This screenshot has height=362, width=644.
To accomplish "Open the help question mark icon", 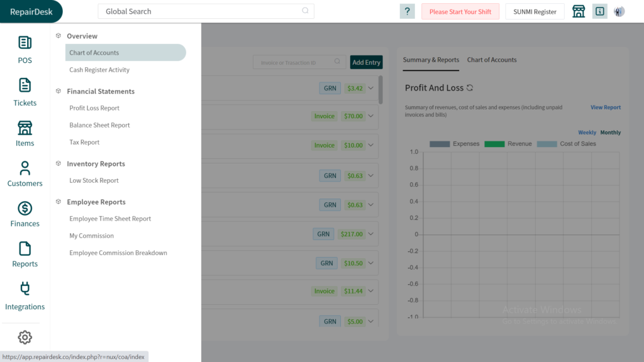I will point(407,11).
